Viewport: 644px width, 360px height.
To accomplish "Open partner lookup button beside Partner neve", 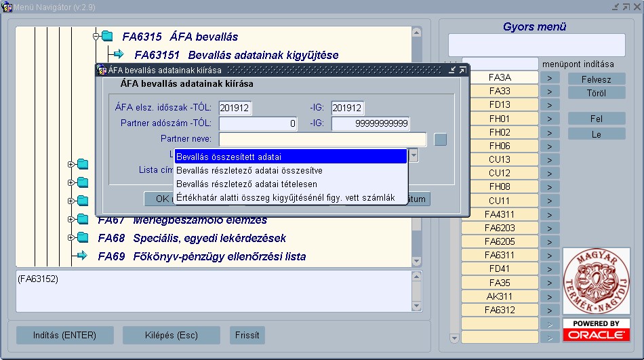I will [440, 139].
